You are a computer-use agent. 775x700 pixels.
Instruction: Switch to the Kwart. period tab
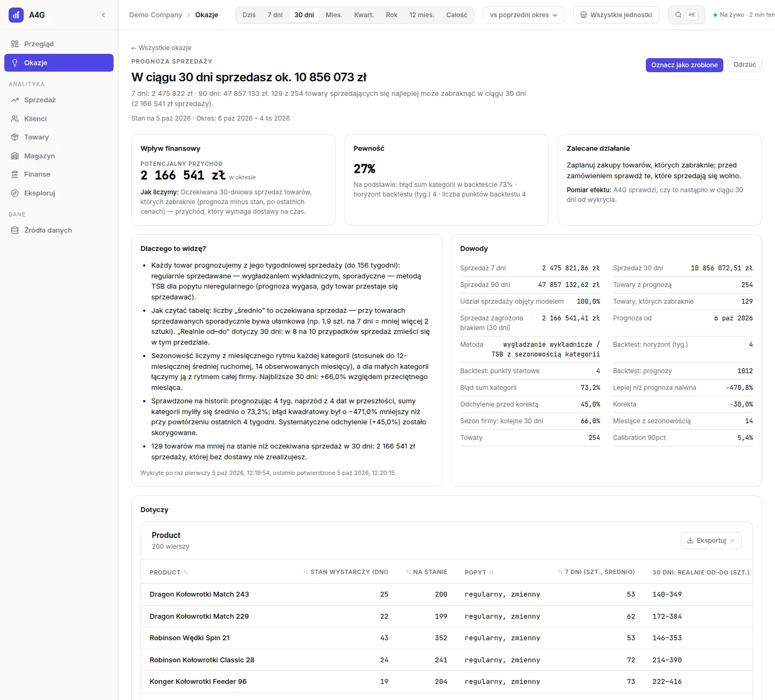click(x=364, y=15)
